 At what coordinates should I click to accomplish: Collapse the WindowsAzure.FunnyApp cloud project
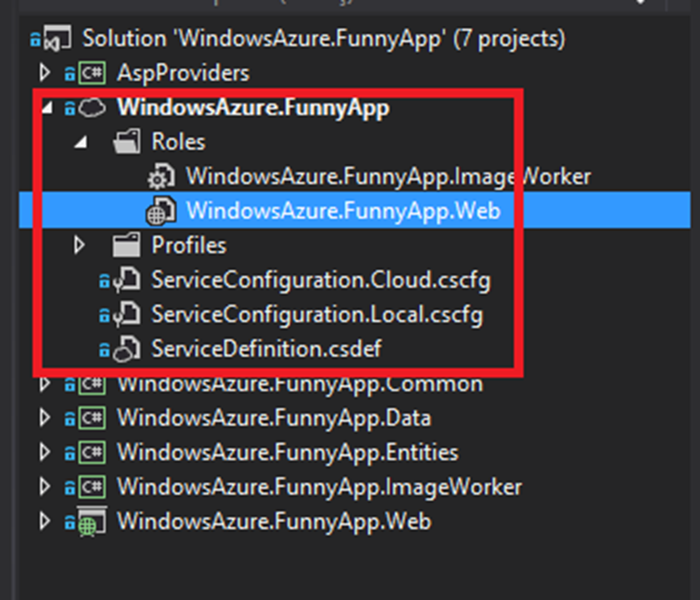click(48, 107)
